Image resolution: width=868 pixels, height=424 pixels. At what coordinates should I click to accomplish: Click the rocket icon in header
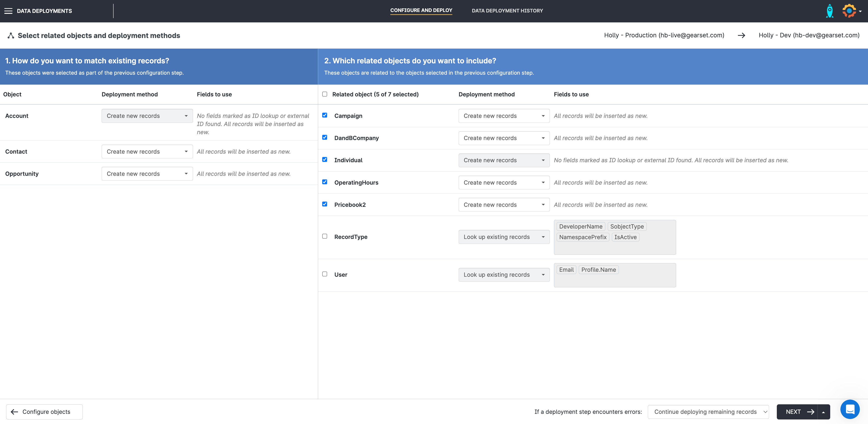(830, 11)
